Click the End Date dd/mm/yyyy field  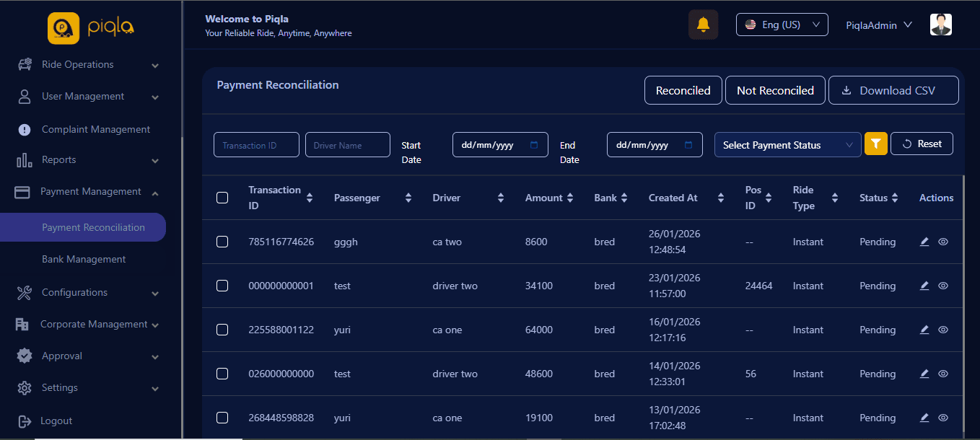(655, 144)
